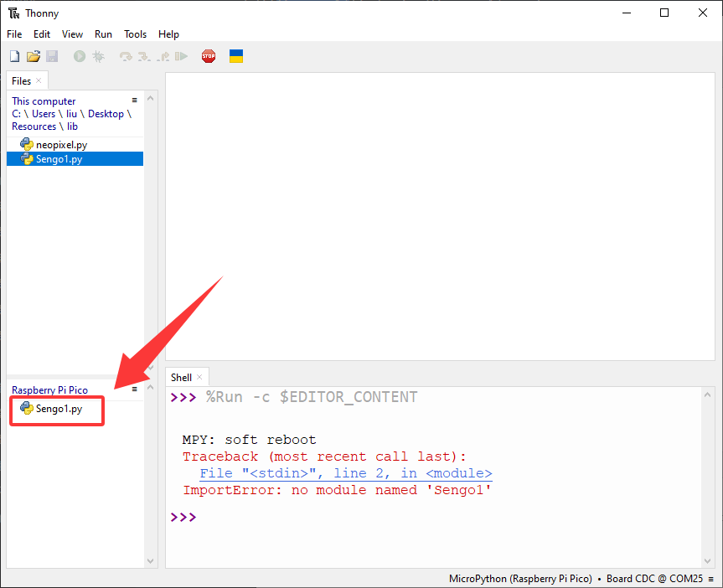Screen dimensions: 723x588
Task: Navigate to the C: path segment
Action: (16, 114)
